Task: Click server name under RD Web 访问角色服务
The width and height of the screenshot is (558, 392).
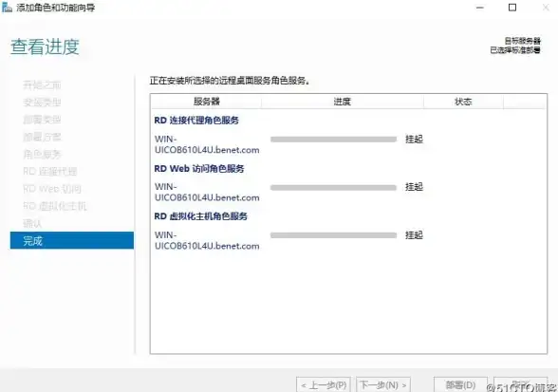Action: pos(207,193)
